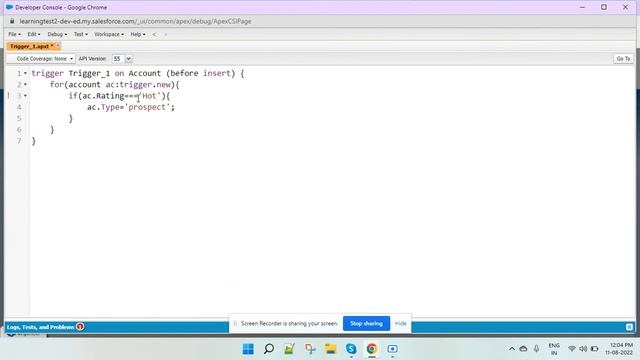
Task: Open the Workspace menu
Action: pos(109,34)
